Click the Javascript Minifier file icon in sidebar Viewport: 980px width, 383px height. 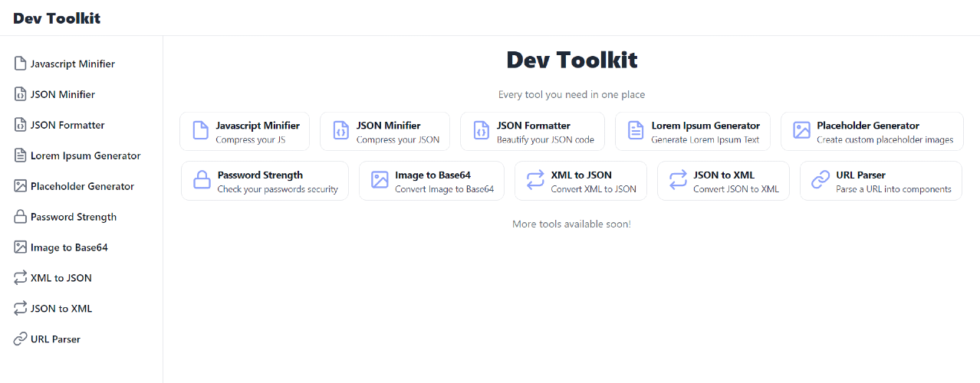tap(21, 64)
